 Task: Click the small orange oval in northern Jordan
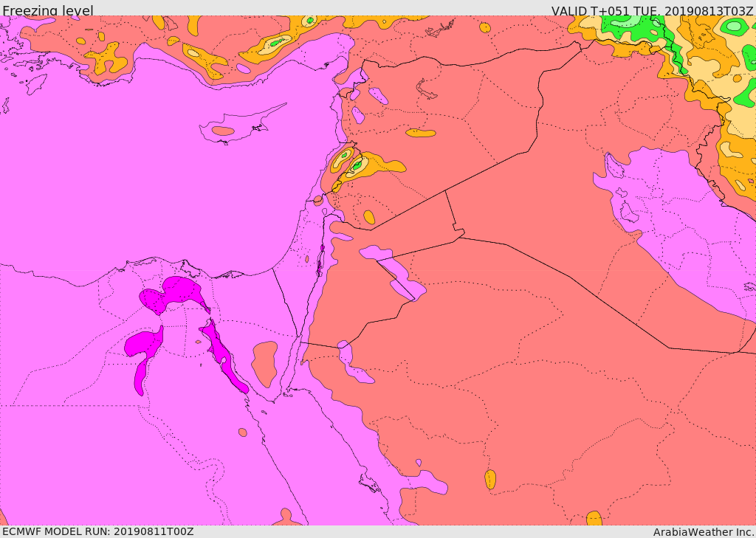369,217
